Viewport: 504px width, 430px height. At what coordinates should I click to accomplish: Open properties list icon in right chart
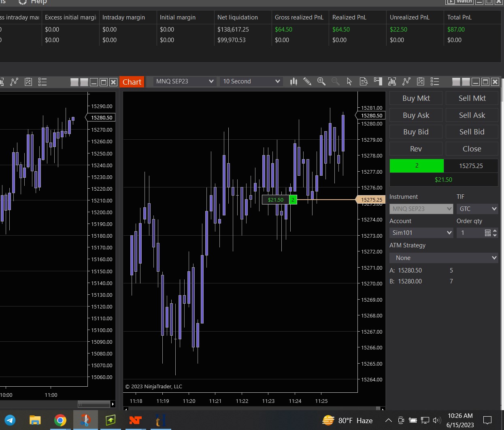pyautogui.click(x=435, y=81)
